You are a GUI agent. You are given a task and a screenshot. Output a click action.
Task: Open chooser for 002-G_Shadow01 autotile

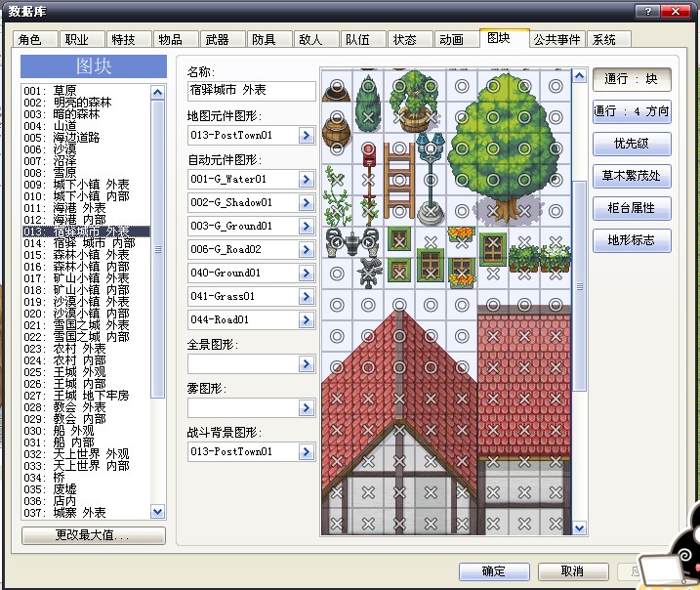coord(307,203)
